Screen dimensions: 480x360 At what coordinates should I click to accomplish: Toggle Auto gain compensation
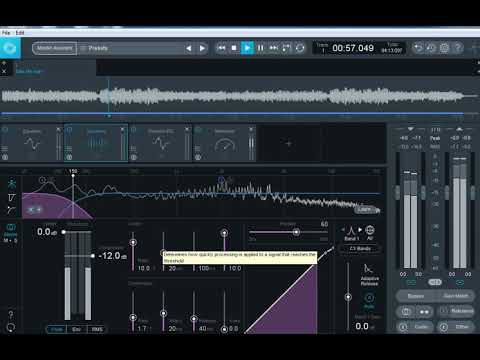tap(369, 300)
